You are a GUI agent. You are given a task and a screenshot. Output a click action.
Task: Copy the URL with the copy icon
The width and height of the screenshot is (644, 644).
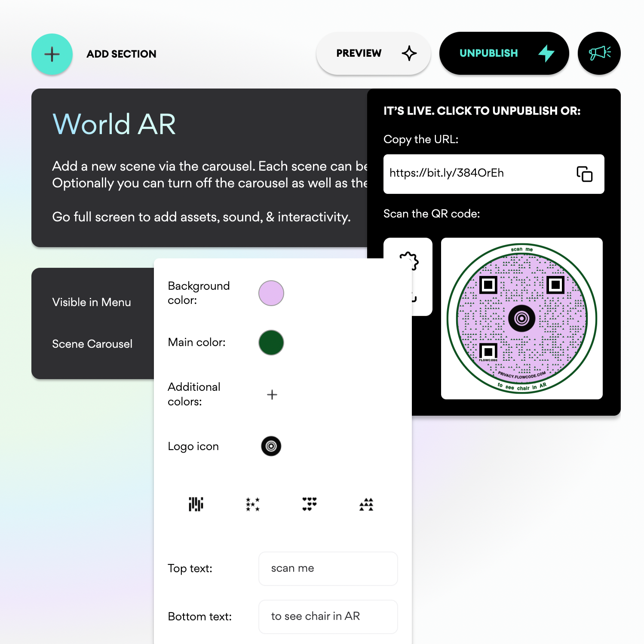click(585, 174)
